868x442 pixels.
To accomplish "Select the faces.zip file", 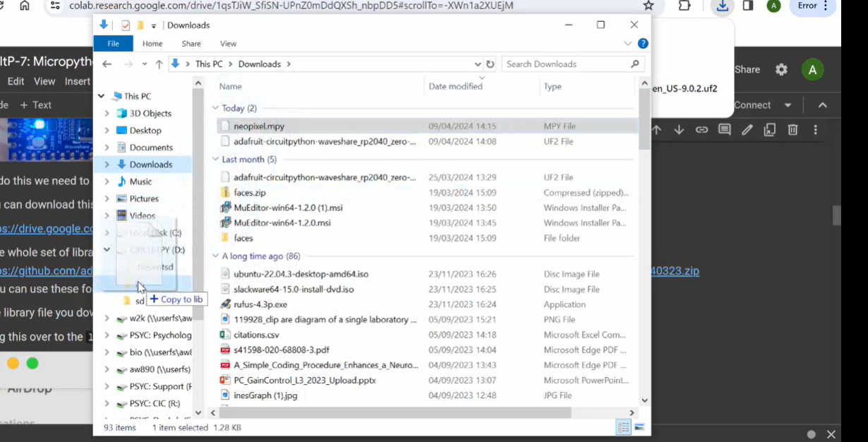I will [x=250, y=193].
